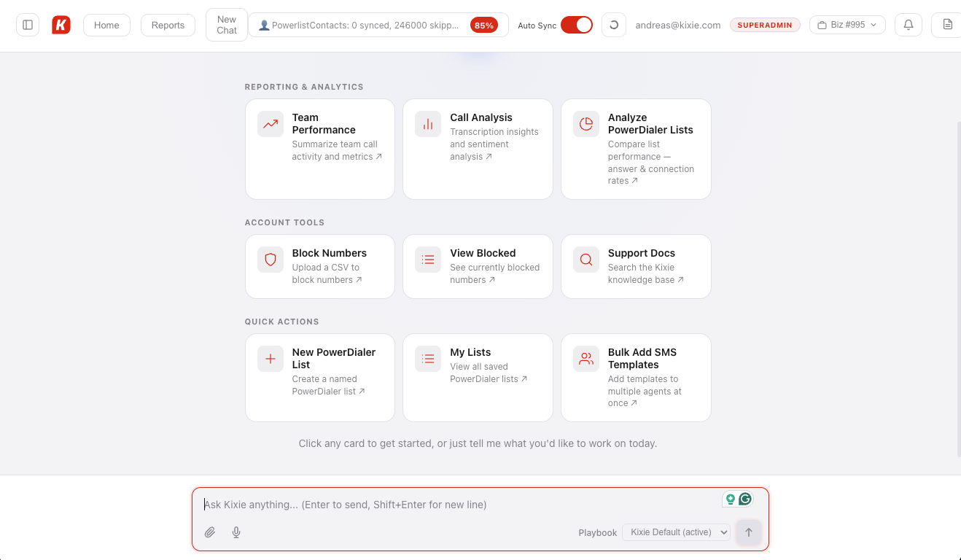This screenshot has height=560, width=961.
Task: Click the green lightbulb extension icon
Action: pyautogui.click(x=730, y=499)
